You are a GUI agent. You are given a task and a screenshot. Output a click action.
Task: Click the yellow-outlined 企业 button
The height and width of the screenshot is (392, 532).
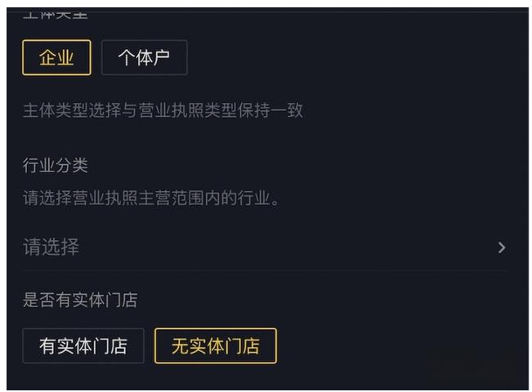click(56, 58)
